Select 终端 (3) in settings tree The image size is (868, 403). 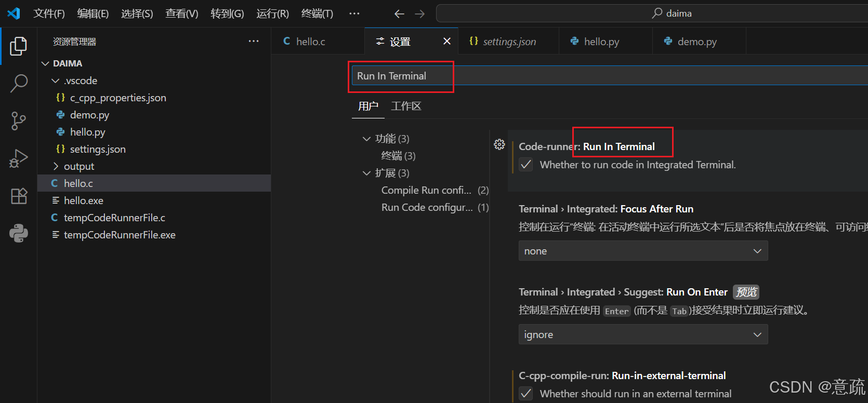click(398, 156)
